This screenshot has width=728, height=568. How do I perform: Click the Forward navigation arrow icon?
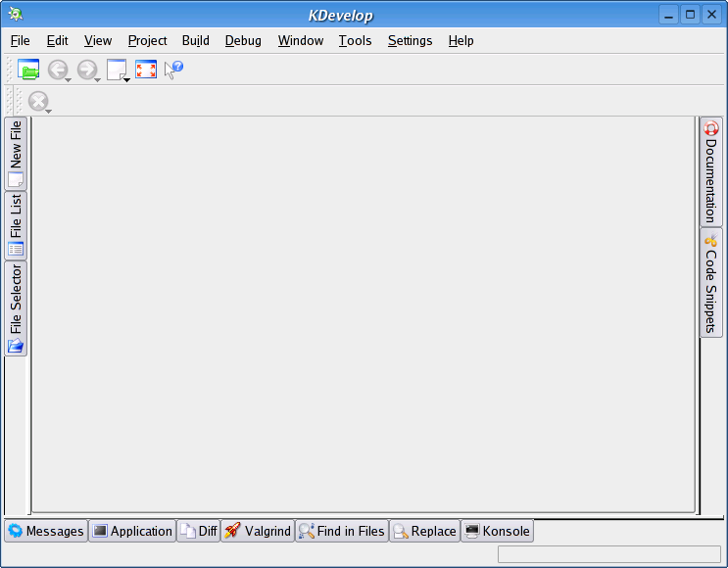click(86, 70)
